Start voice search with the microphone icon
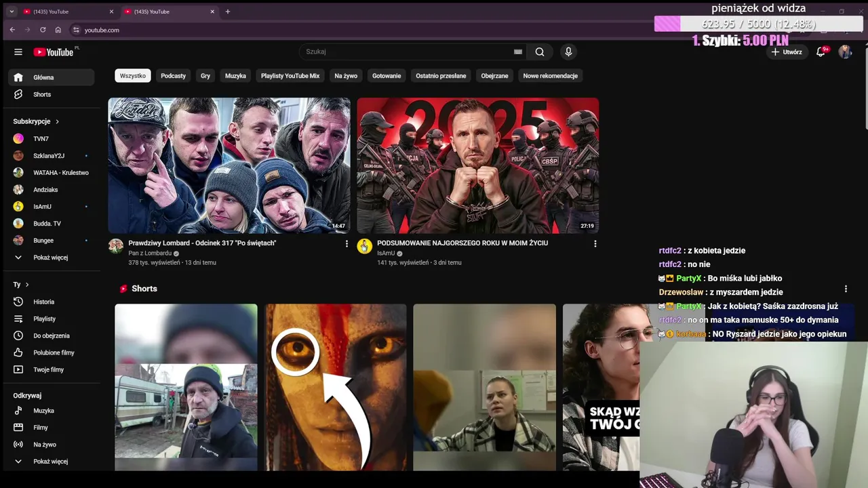Image resolution: width=868 pixels, height=488 pixels. pyautogui.click(x=568, y=52)
